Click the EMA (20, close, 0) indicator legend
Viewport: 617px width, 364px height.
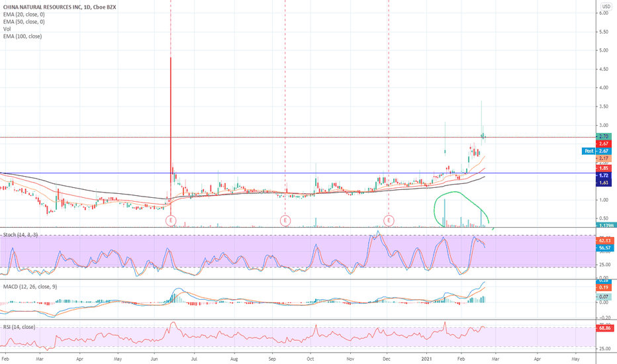(24, 15)
